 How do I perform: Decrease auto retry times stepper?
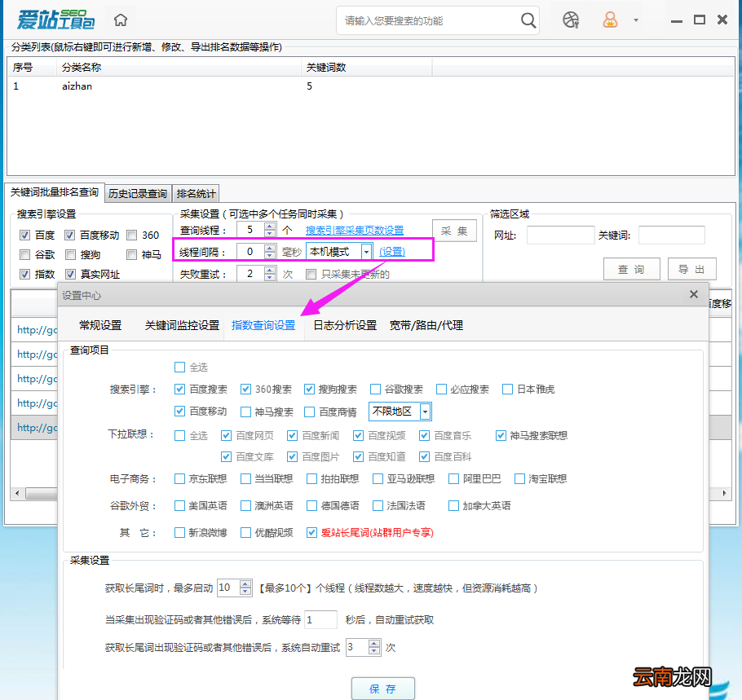pos(374,650)
